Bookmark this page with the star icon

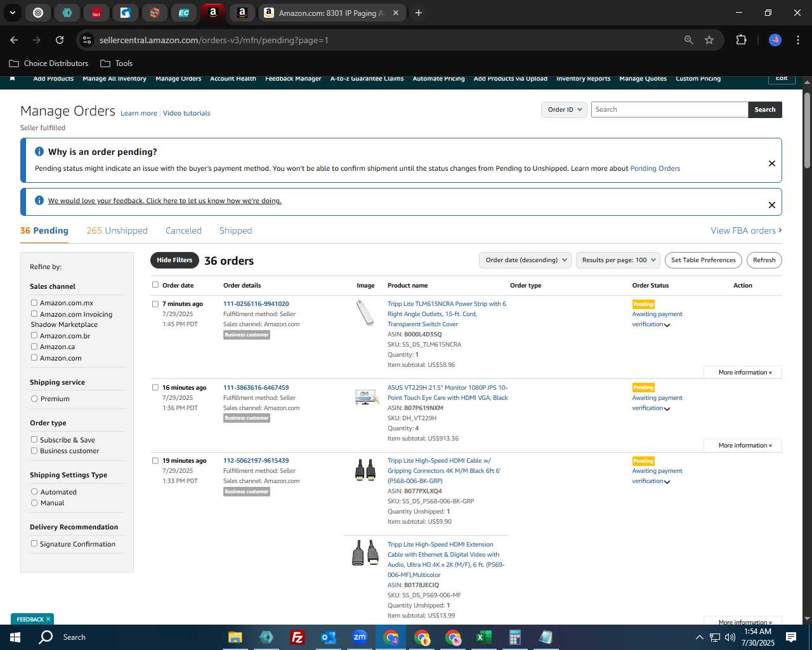coord(709,40)
